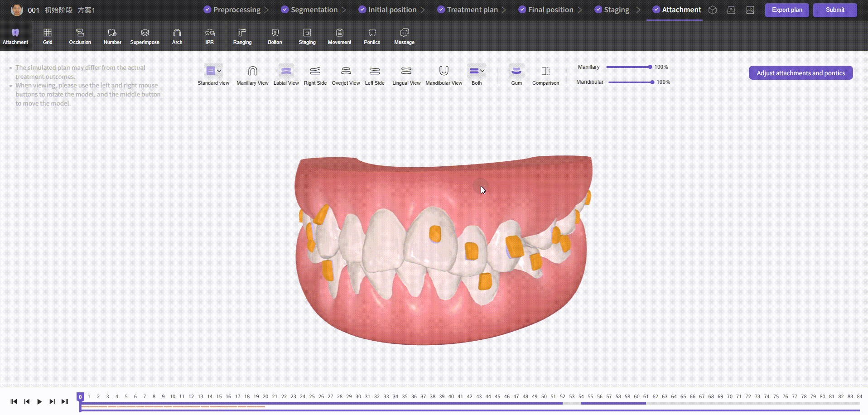Screen dimensions: 868x415
Task: Jump to first stage button
Action: tap(14, 401)
